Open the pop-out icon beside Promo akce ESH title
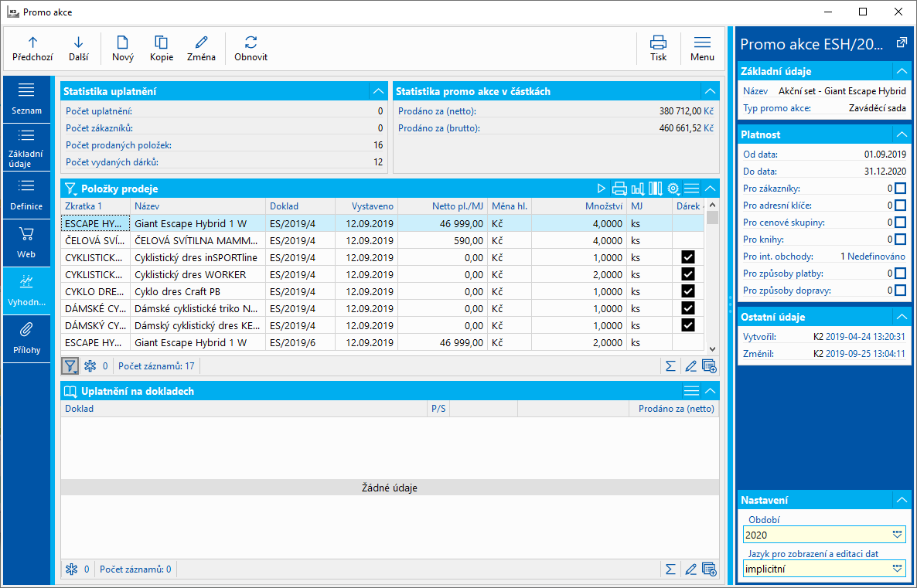917x588 pixels. pos(901,44)
